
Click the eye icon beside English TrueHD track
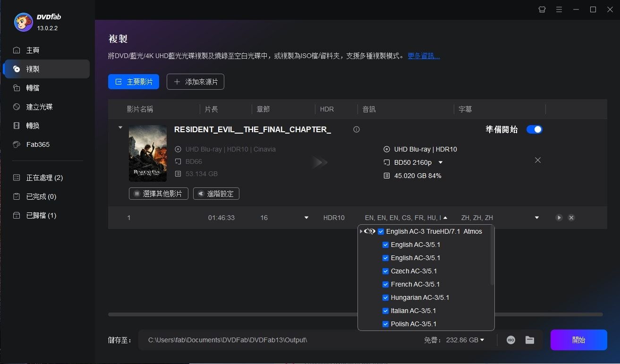(370, 231)
